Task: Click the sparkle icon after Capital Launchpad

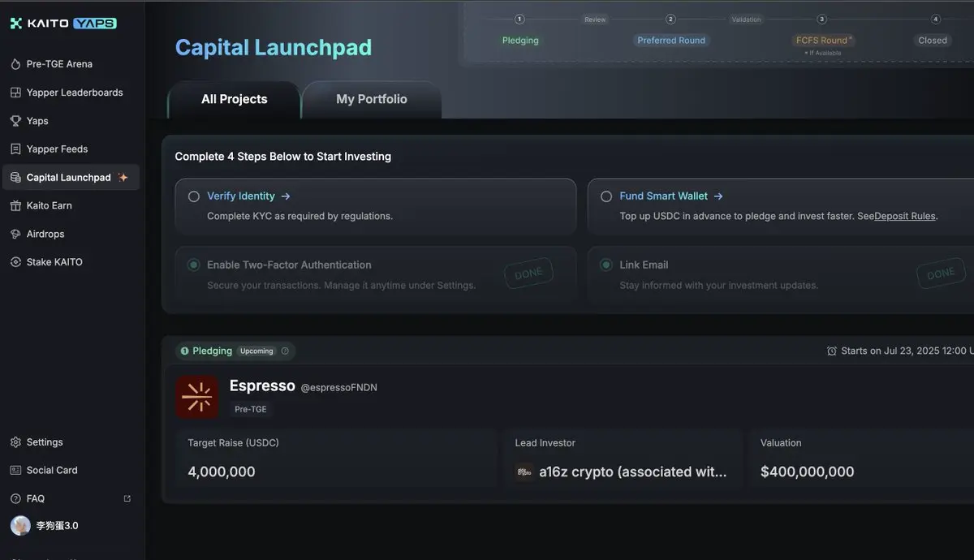Action: click(123, 178)
